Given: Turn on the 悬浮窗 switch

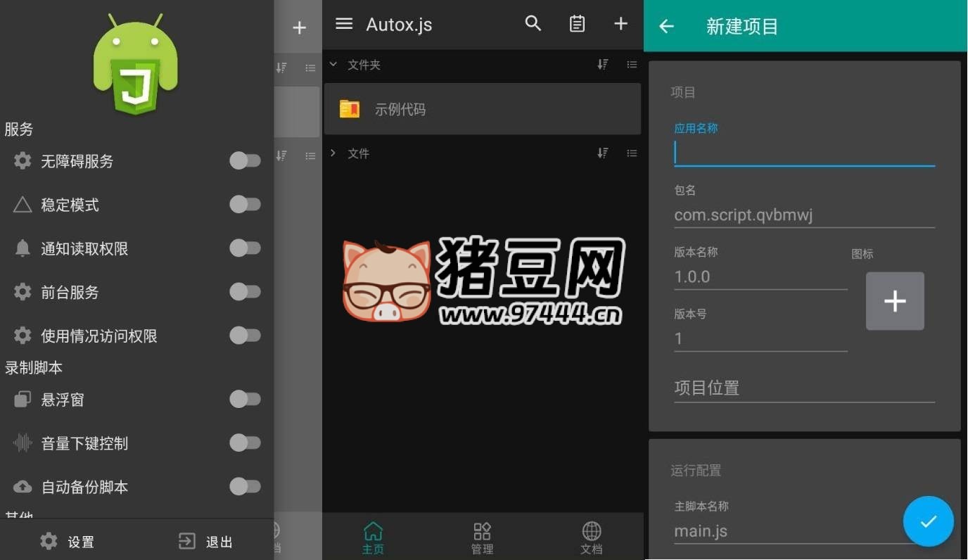Looking at the screenshot, I should coord(245,400).
